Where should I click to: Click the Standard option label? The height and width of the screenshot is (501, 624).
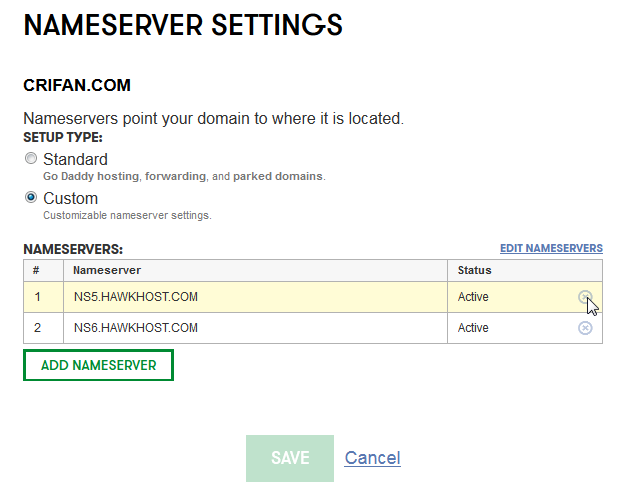75,159
